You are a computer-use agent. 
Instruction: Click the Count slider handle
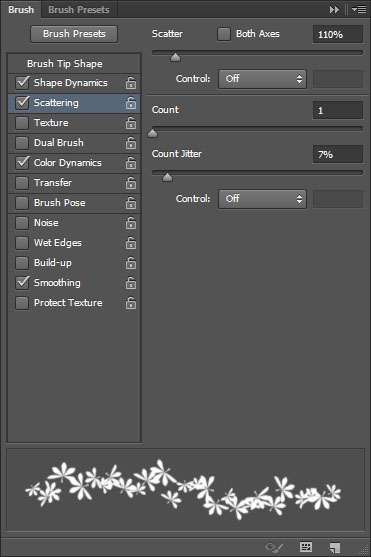coord(152,133)
